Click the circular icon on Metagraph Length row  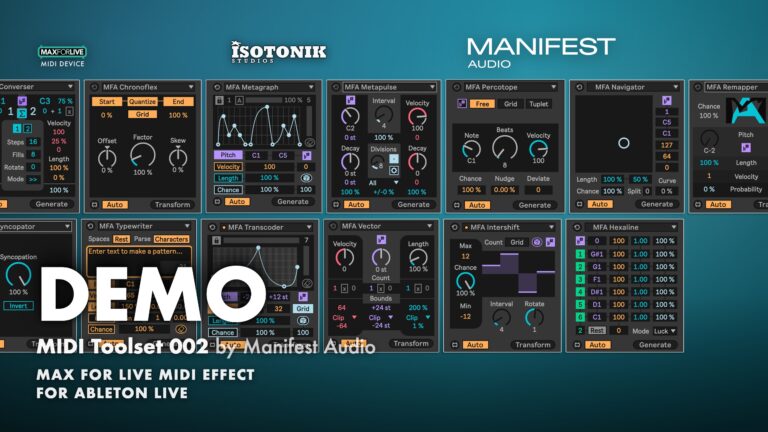coord(306,178)
